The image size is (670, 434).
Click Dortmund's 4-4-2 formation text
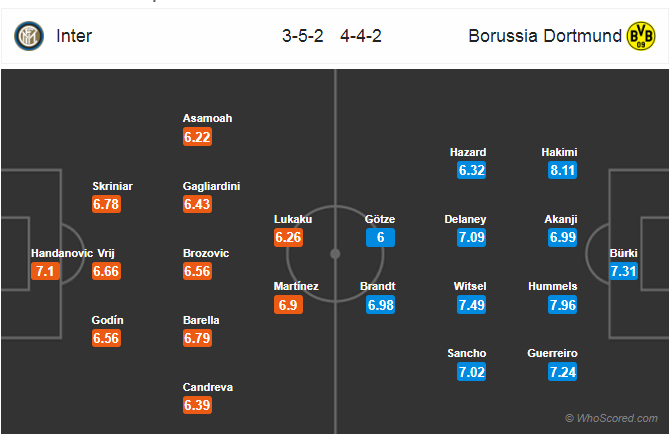361,36
